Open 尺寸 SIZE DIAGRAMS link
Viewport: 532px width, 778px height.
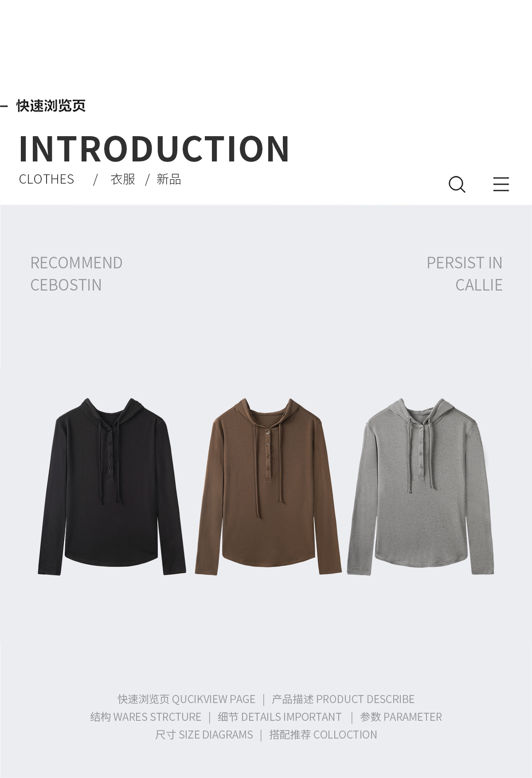(204, 735)
